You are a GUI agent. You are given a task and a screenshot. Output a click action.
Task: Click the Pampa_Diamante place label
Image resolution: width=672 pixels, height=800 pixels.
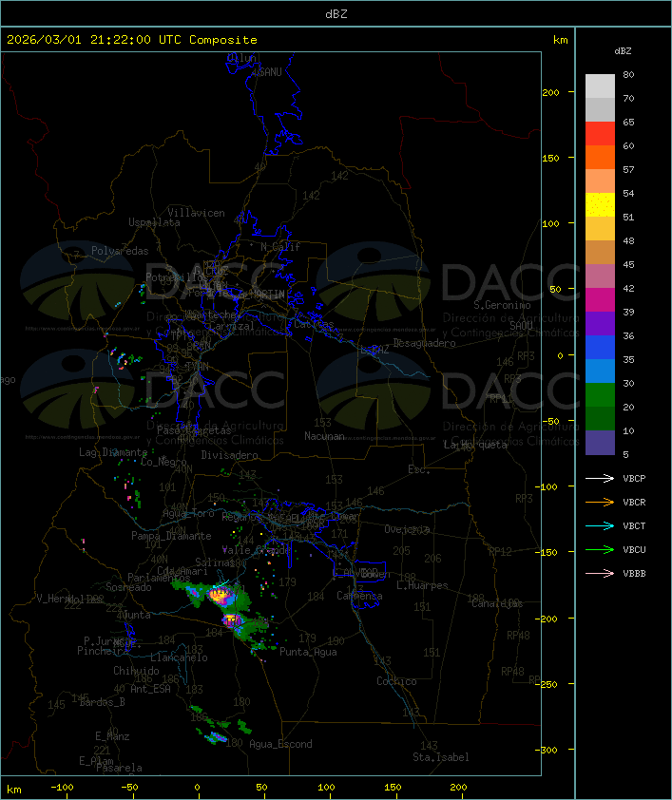tap(171, 536)
